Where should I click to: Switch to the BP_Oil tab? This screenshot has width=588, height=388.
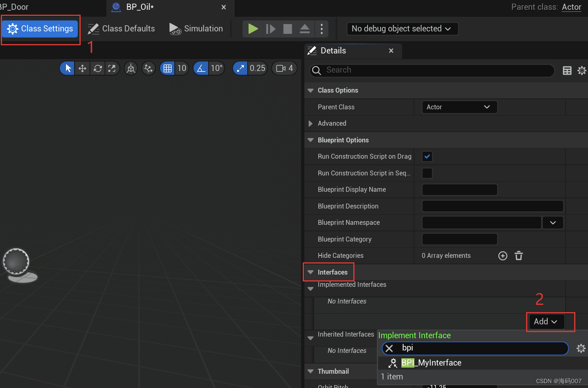click(x=140, y=7)
